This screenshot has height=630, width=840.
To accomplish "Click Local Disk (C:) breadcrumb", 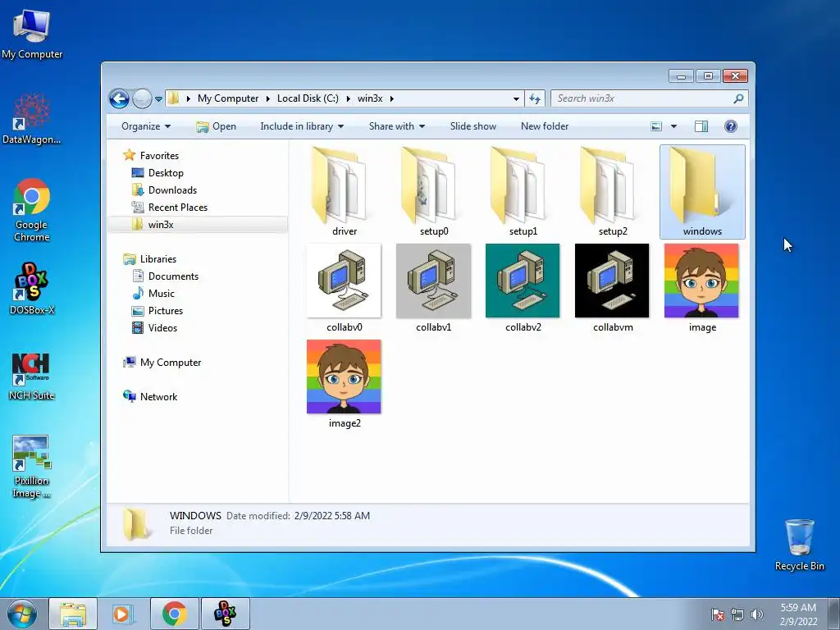I will 308,98.
